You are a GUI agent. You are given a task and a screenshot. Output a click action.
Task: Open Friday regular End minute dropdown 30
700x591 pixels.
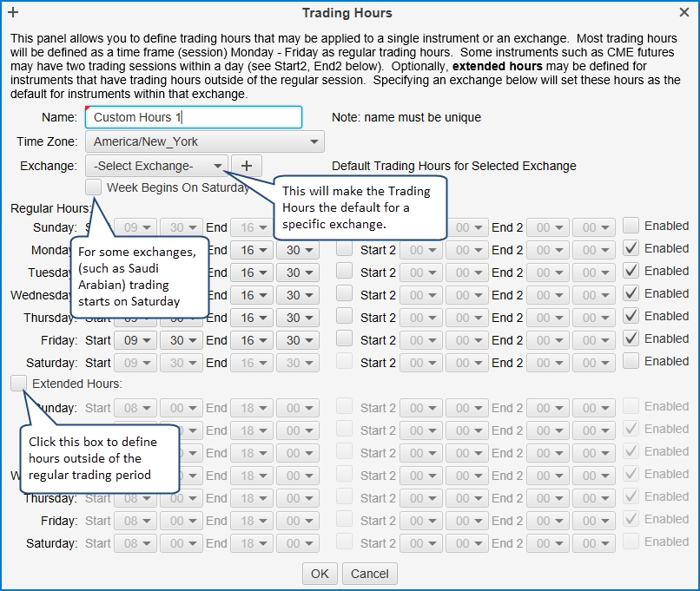pyautogui.click(x=298, y=340)
